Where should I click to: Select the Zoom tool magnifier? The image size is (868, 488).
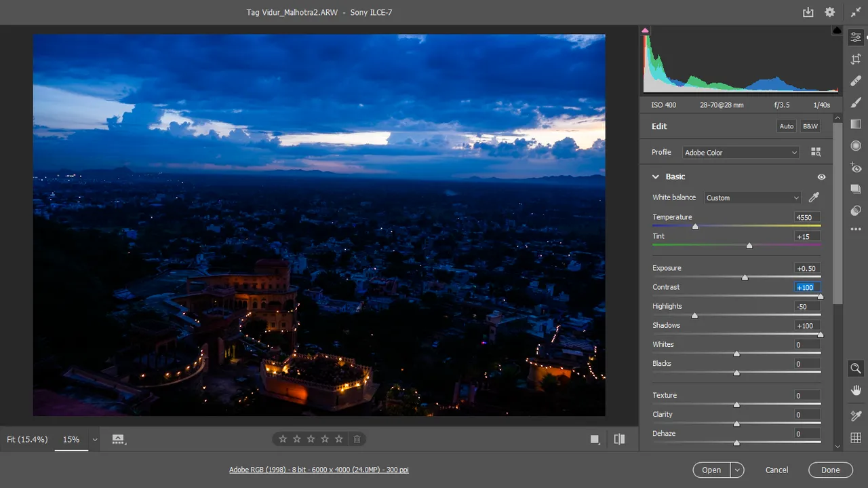(856, 369)
